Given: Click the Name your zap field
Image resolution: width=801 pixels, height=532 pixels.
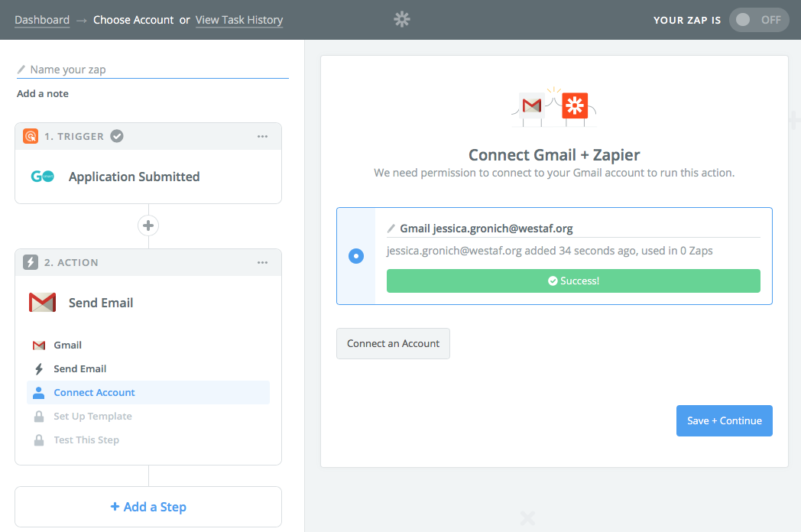Looking at the screenshot, I should (x=153, y=70).
